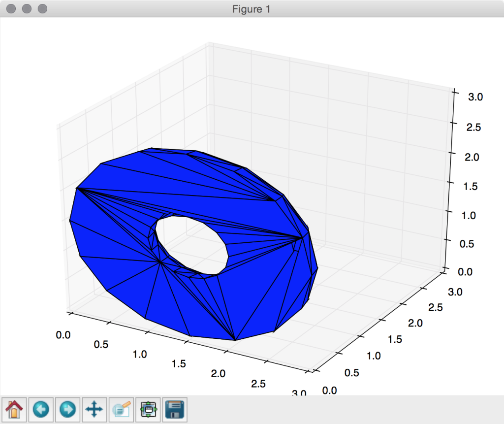Open the Configure Subplots dialog
Screen dimensions: 504x424
click(x=148, y=409)
